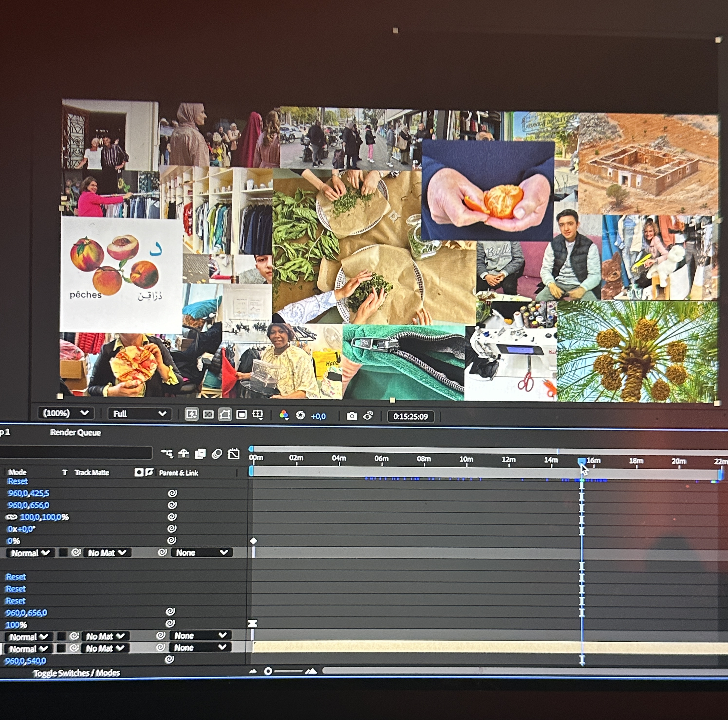Open the bottom layer's Normal blending mode dropdown
The height and width of the screenshot is (720, 728).
coord(28,649)
